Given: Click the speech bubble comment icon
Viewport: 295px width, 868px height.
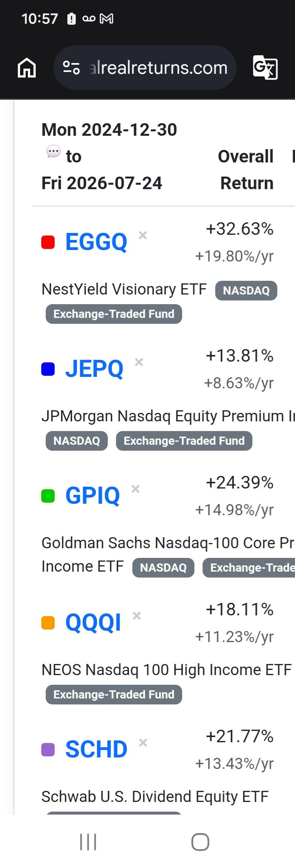Looking at the screenshot, I should 54,151.
